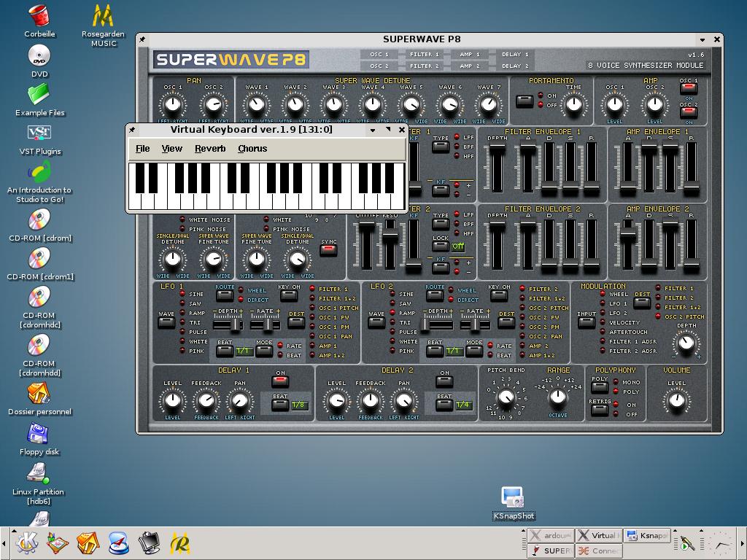The height and width of the screenshot is (560, 747).
Task: Open the KDE main menu in taskbar
Action: click(27, 543)
